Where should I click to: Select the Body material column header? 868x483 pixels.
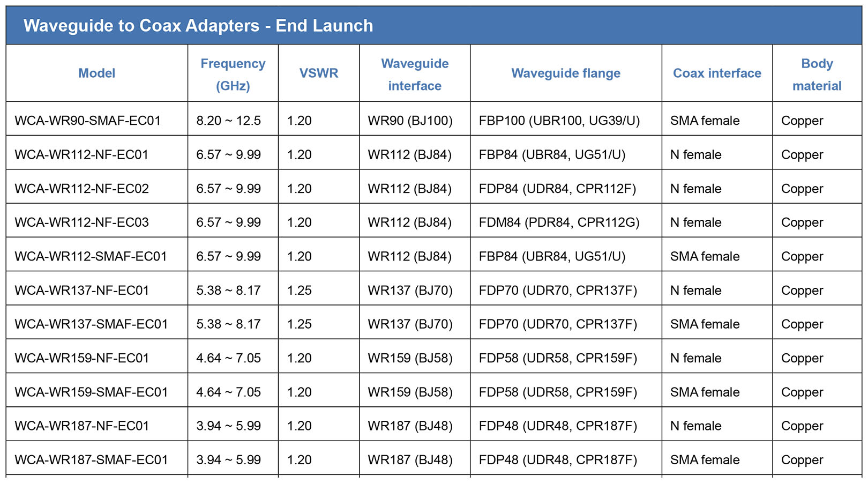[x=817, y=75]
